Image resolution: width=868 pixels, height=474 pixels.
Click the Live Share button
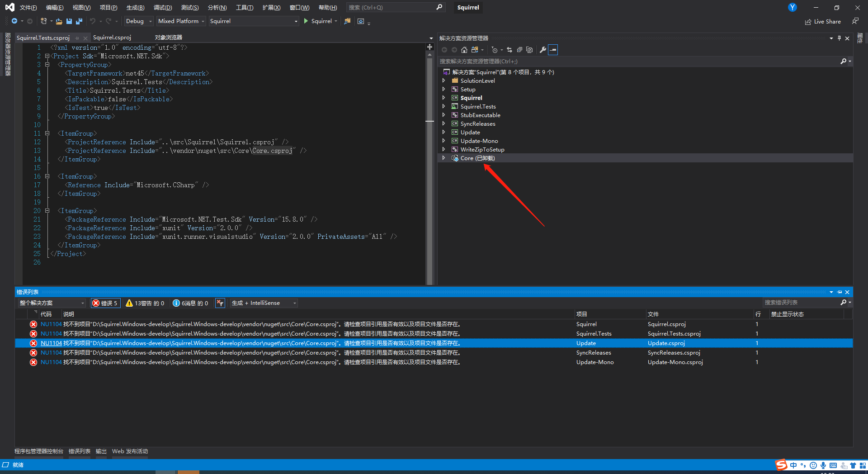[x=823, y=21]
